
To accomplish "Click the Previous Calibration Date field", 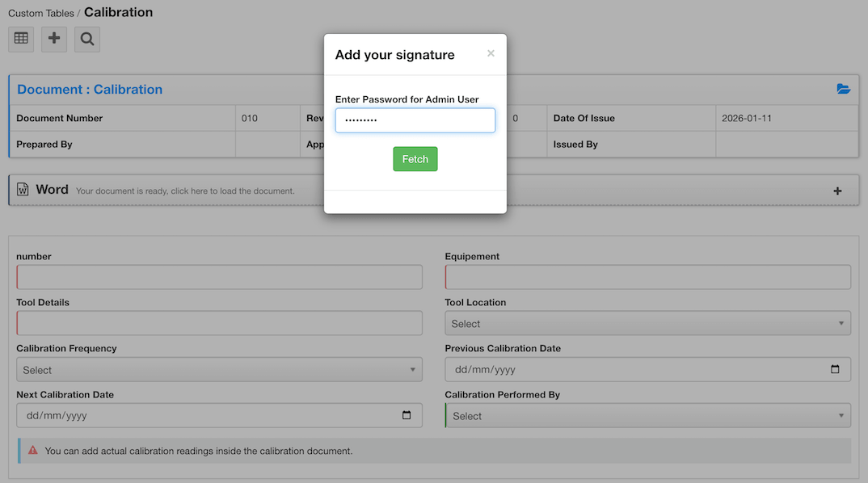I will 647,370.
